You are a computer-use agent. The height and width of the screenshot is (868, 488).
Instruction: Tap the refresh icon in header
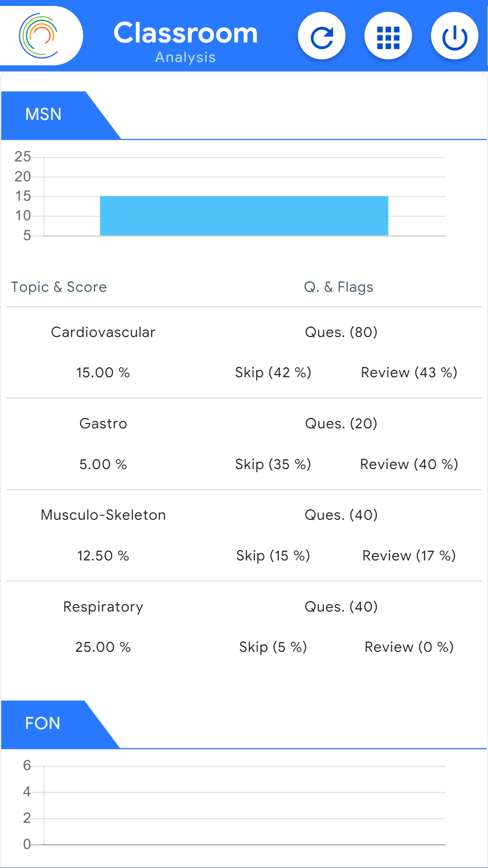[x=322, y=36]
